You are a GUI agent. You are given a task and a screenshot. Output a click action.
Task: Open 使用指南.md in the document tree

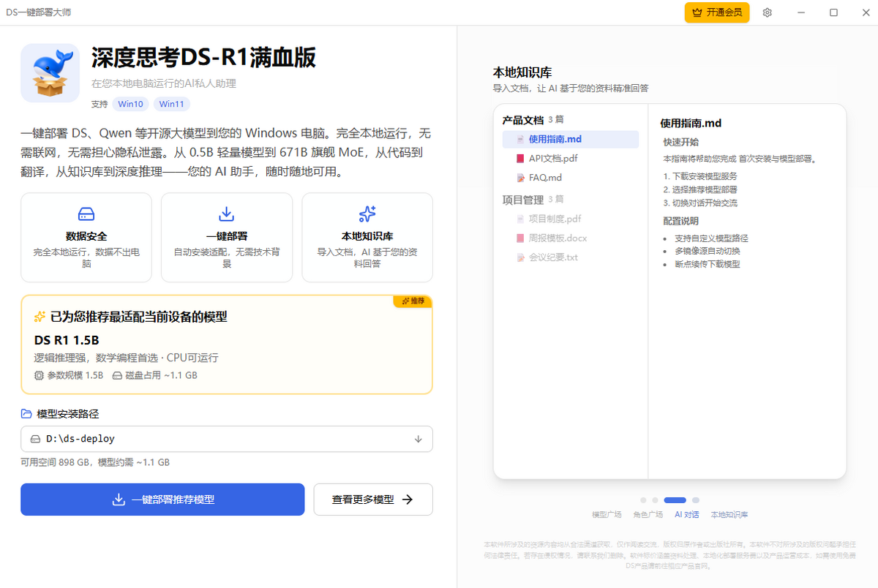[x=570, y=139]
